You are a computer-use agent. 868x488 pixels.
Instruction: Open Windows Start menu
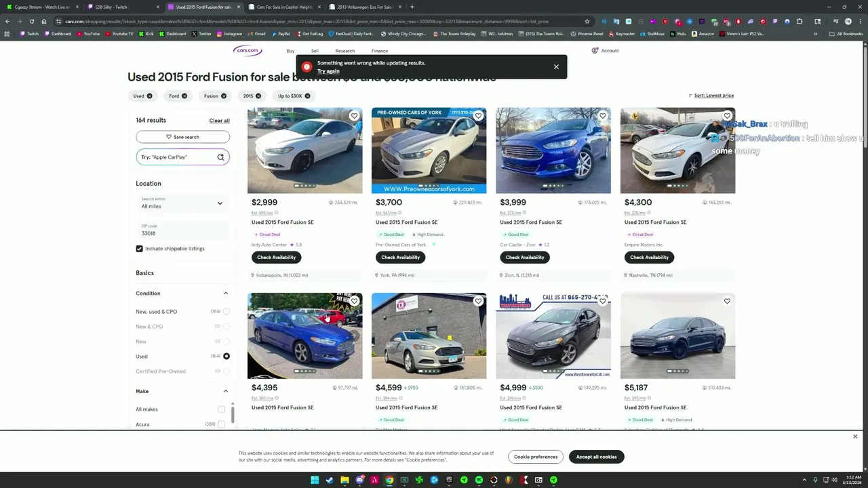click(x=315, y=480)
